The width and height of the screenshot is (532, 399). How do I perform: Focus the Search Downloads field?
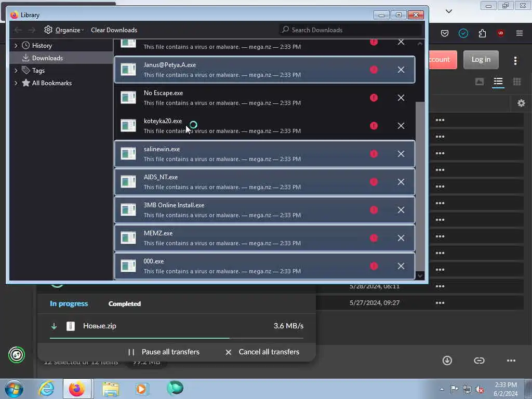tap(351, 30)
